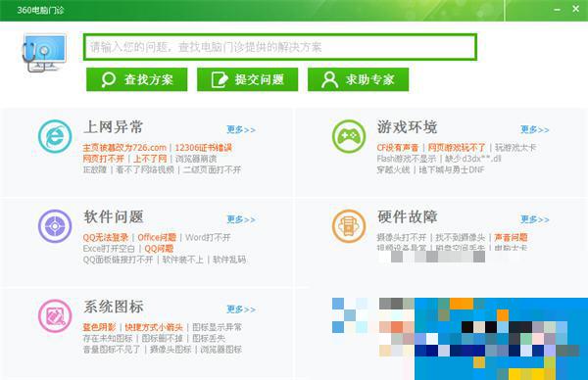Open the 系统图标 pink picture icon
This screenshot has height=380, width=588.
(55, 316)
